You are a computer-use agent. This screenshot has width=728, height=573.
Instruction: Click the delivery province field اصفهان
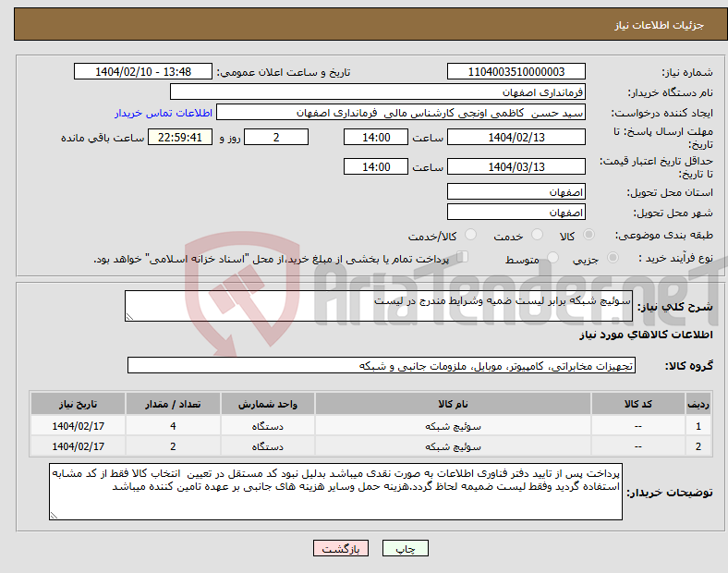(516, 191)
